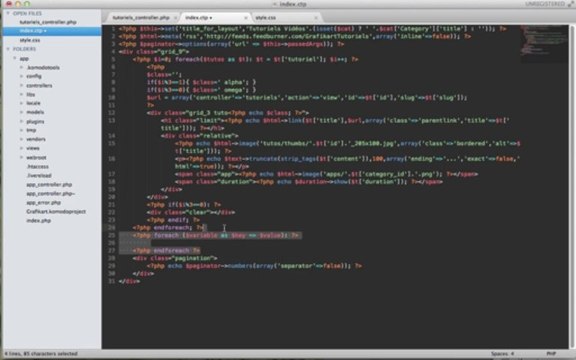Expand the config folder arrow
The image size is (576, 360).
pos(22,76)
